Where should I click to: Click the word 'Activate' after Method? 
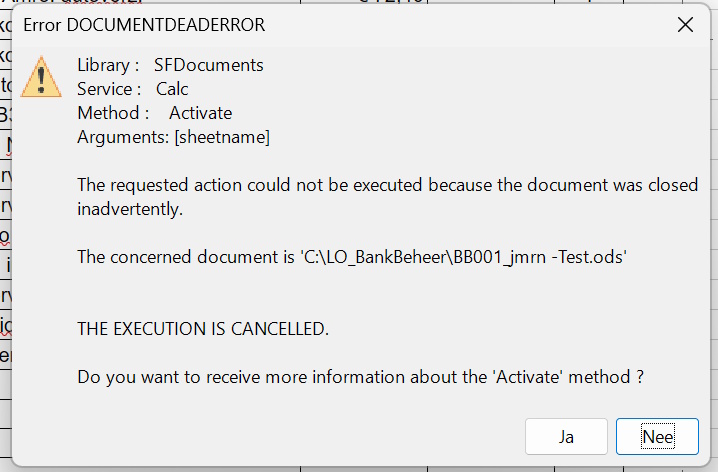click(200, 113)
